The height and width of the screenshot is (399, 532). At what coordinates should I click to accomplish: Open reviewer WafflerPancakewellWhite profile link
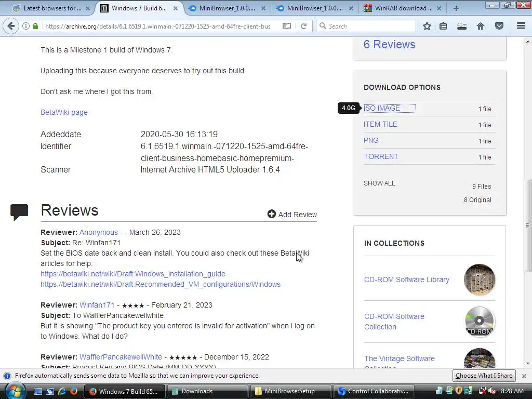(121, 357)
